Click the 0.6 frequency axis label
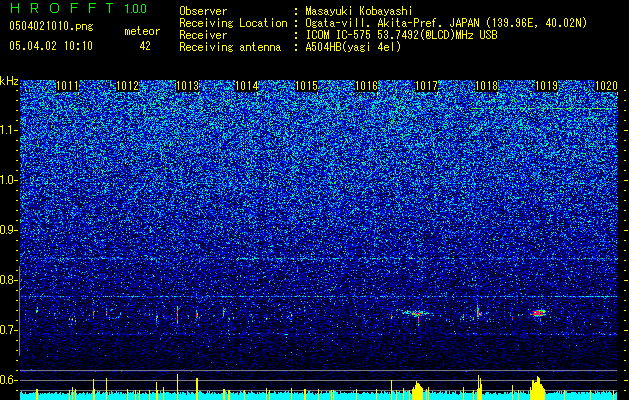This screenshot has width=629, height=400. 9,380
